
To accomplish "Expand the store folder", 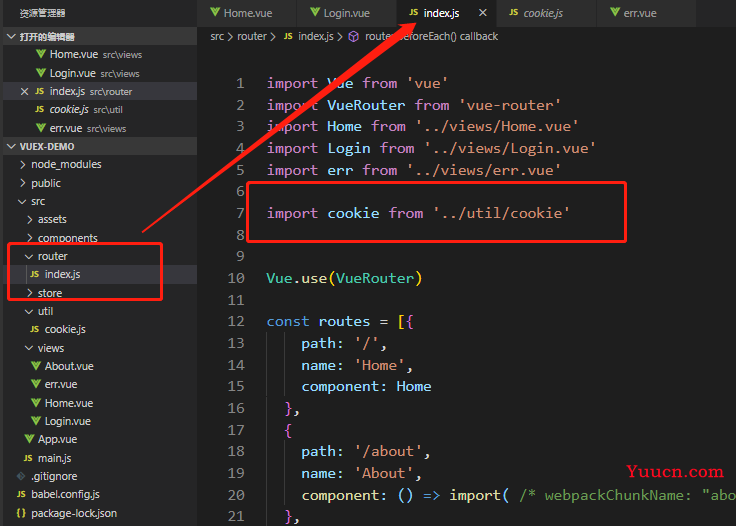I will tap(30, 293).
